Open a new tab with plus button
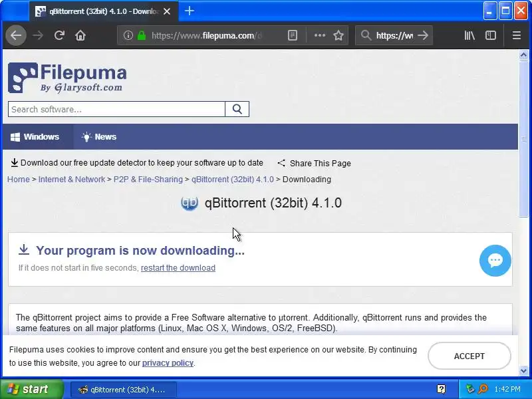The image size is (532, 399). [190, 11]
